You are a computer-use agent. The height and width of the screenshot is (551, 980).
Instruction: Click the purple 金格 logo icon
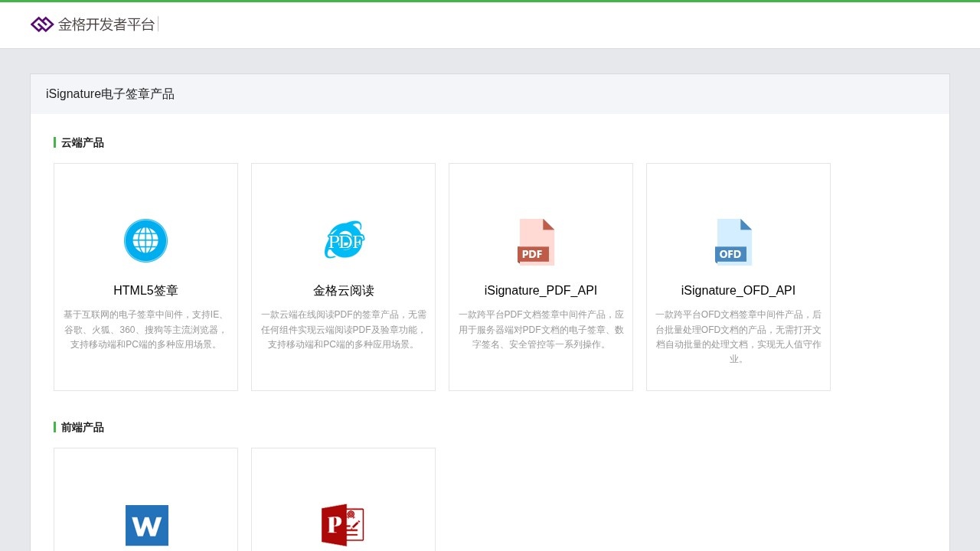(42, 24)
